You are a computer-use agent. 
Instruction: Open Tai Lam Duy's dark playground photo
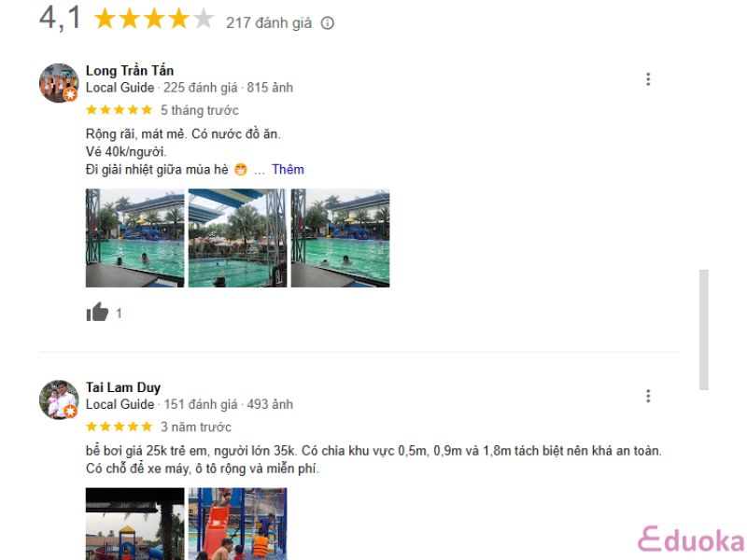point(134,524)
